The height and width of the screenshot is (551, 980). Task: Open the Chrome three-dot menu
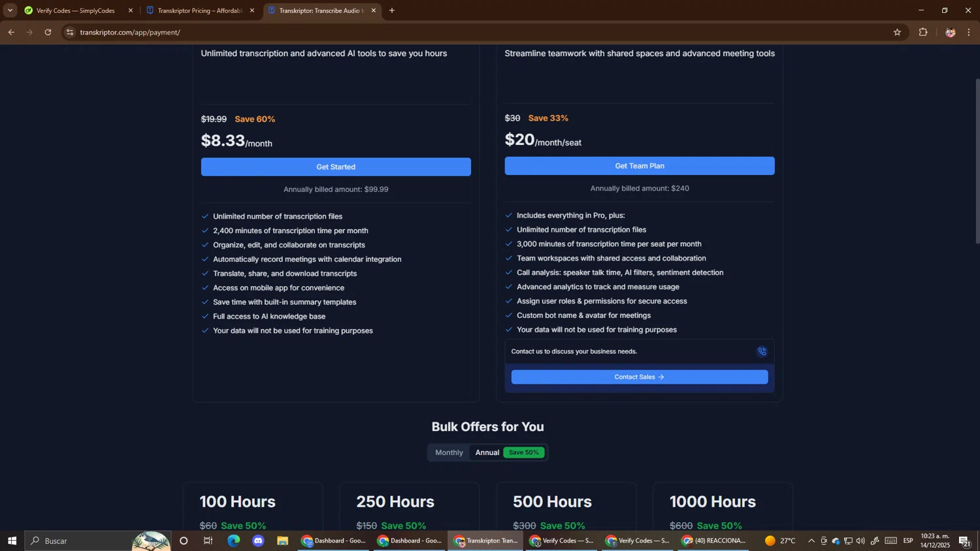969,32
